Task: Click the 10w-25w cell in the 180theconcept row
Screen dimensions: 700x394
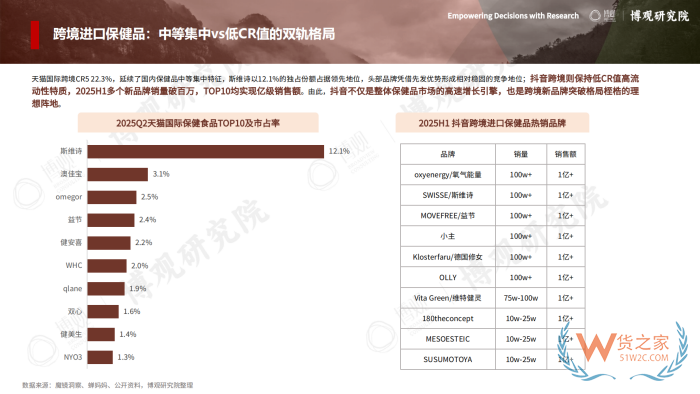Action: click(521, 319)
